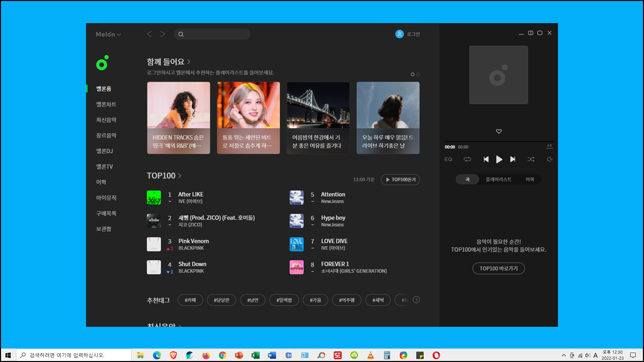Select the #역주행 tag

point(347,300)
